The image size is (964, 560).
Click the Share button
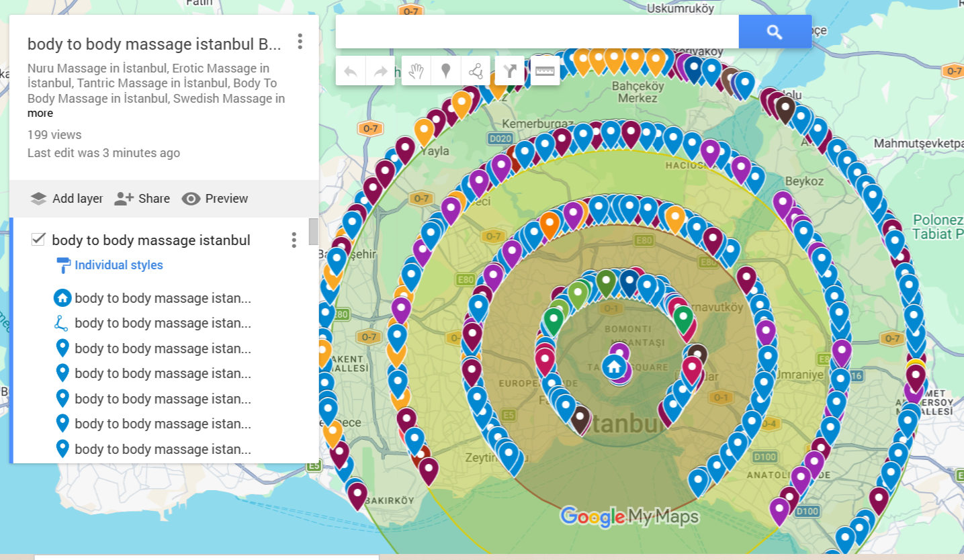click(x=142, y=199)
